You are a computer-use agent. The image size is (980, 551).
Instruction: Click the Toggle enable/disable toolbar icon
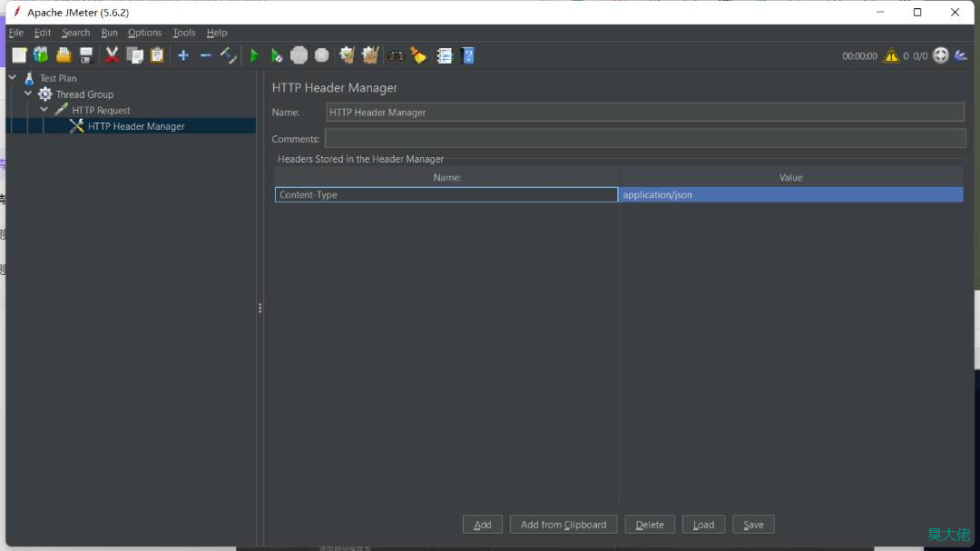pyautogui.click(x=229, y=55)
